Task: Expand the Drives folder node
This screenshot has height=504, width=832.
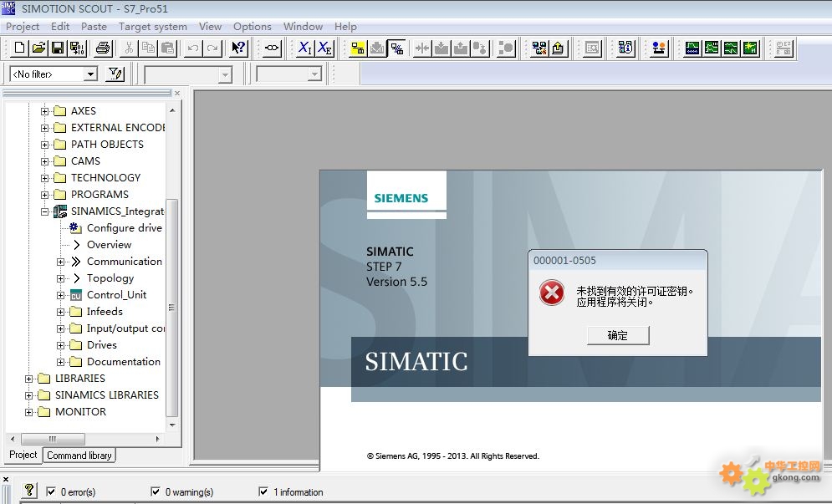Action: [x=60, y=345]
